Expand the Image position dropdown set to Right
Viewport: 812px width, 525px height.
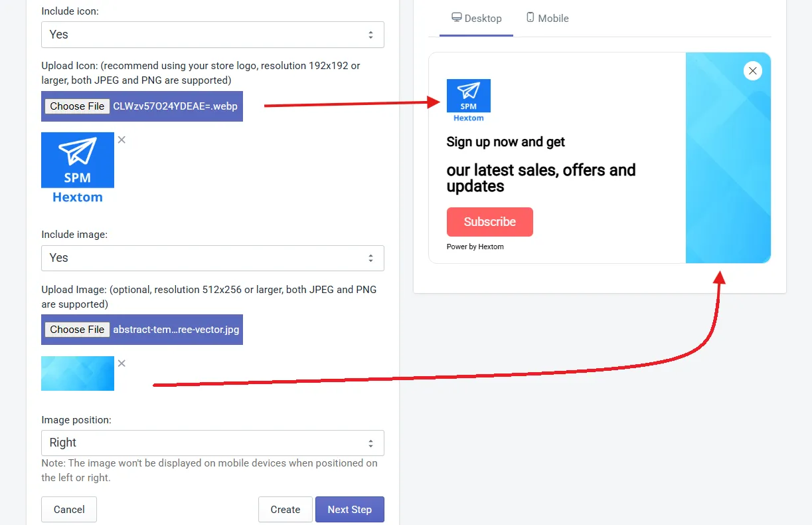click(212, 443)
